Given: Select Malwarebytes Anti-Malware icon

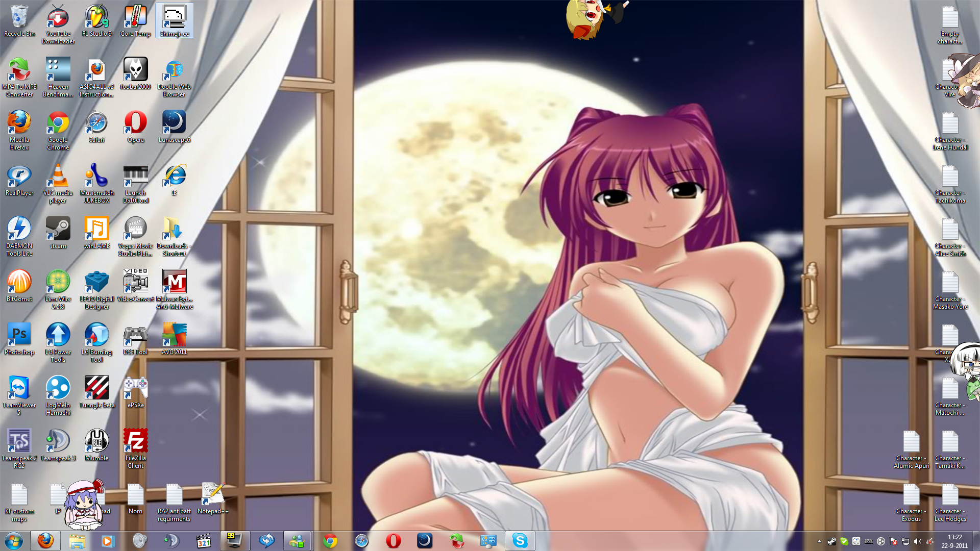Looking at the screenshot, I should point(174,289).
